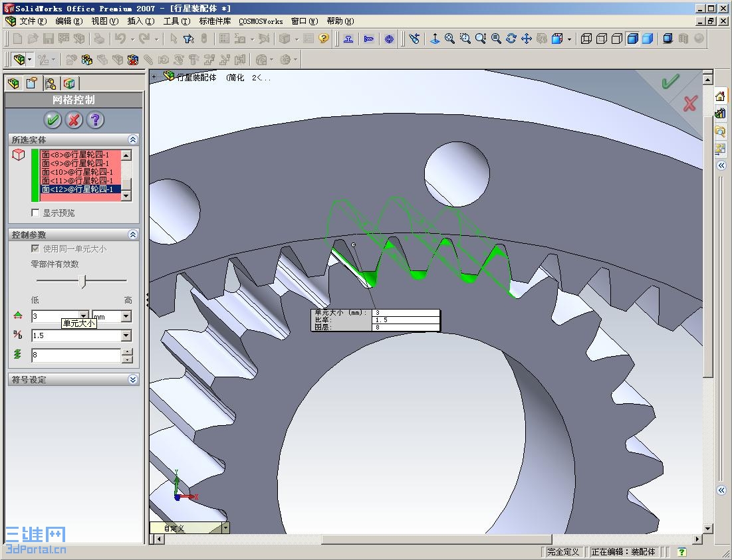Click the 零部件有效数 low-high slider handle
This screenshot has height=560, width=732.
coord(83,281)
